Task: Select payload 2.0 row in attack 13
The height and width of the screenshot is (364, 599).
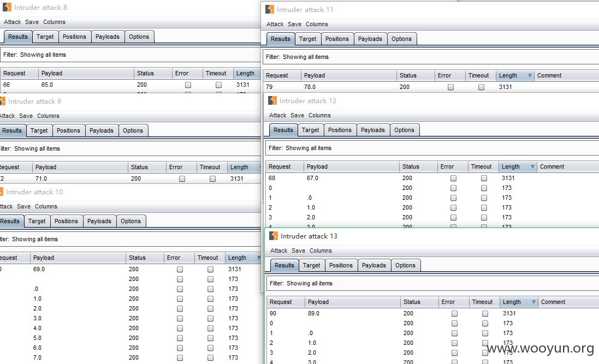Action: [x=433, y=353]
